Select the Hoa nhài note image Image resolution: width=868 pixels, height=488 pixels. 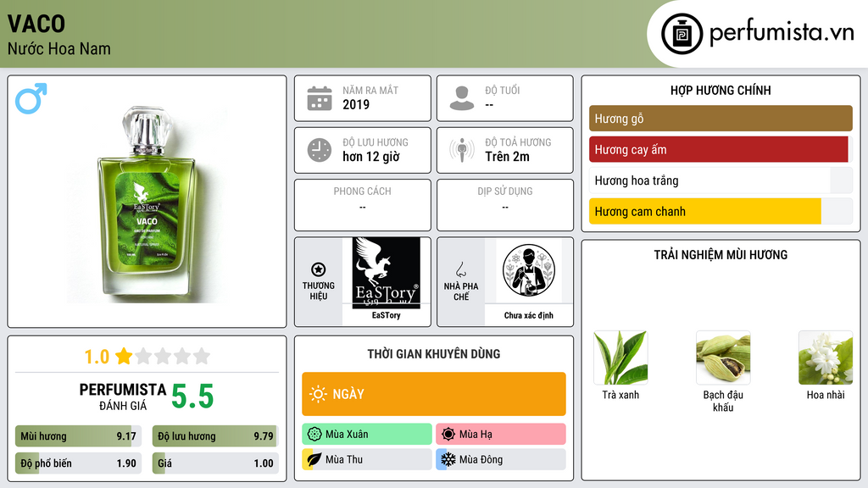pos(826,358)
